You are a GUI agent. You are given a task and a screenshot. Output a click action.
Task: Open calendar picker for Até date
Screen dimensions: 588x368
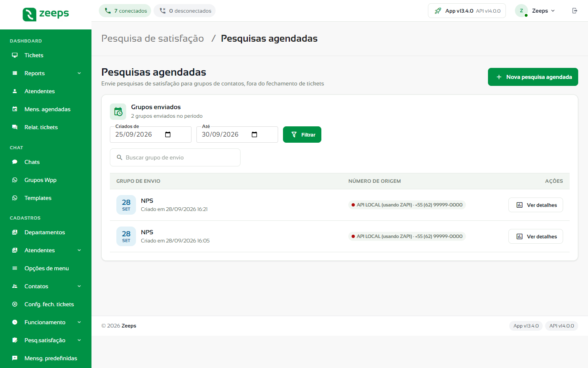254,135
